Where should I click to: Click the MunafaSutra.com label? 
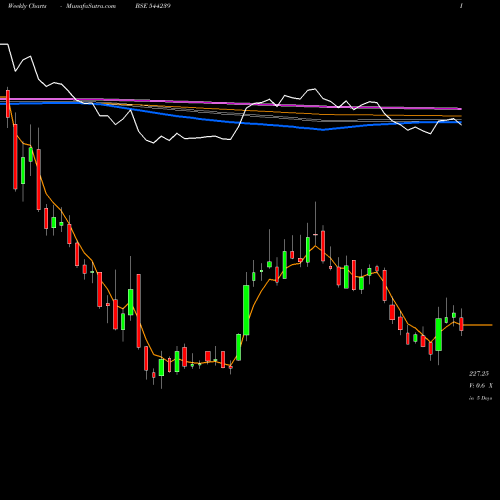[91, 6]
